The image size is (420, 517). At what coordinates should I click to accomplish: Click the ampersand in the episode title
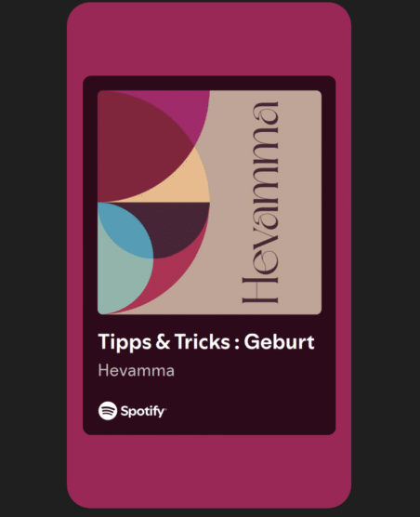coord(163,341)
